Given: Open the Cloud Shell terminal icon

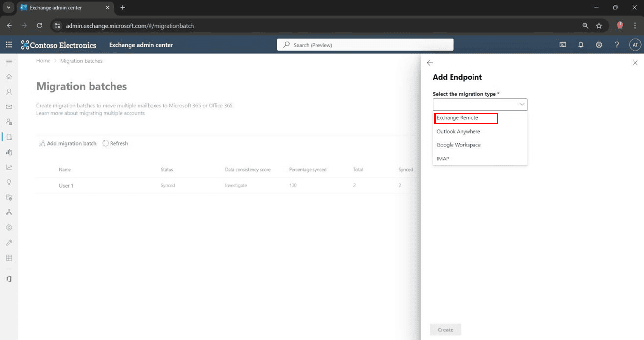Looking at the screenshot, I should pyautogui.click(x=563, y=45).
